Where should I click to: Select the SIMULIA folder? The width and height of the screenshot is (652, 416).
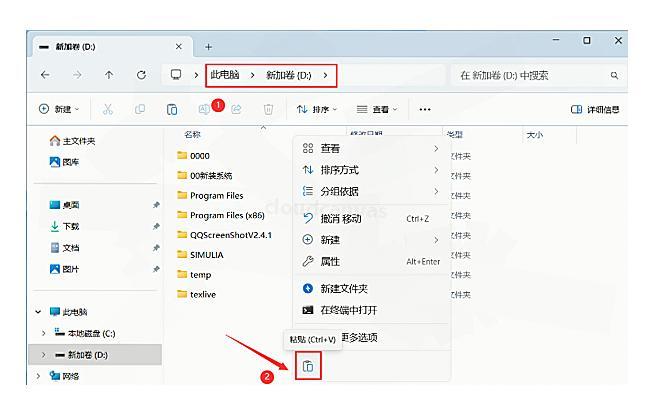(200, 255)
